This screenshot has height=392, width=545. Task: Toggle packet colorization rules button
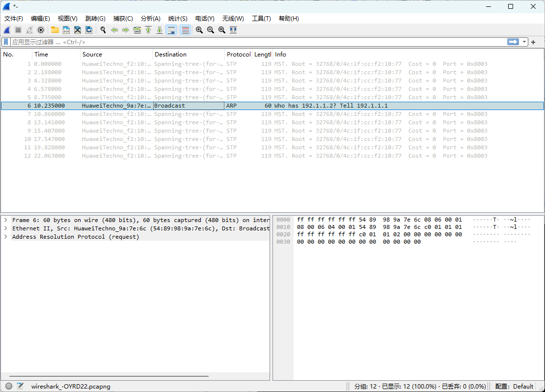185,30
